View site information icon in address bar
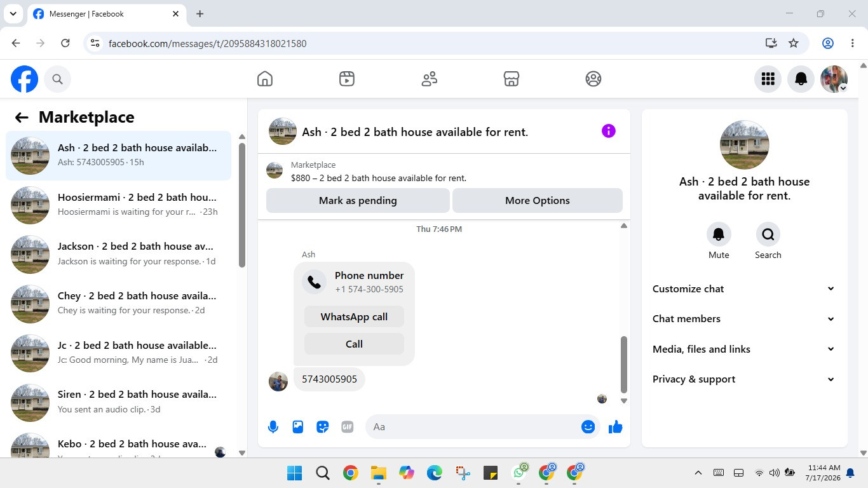 95,43
